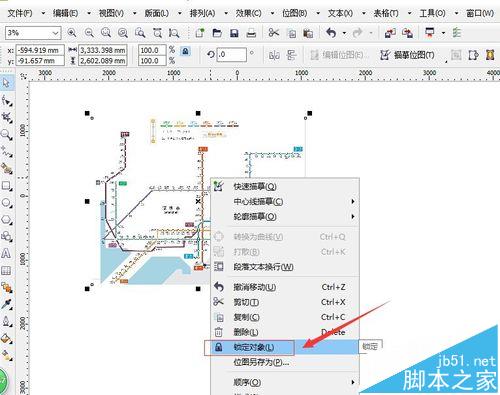
Task: Choose 快速描摹(Q) from context menu
Action: (285, 186)
